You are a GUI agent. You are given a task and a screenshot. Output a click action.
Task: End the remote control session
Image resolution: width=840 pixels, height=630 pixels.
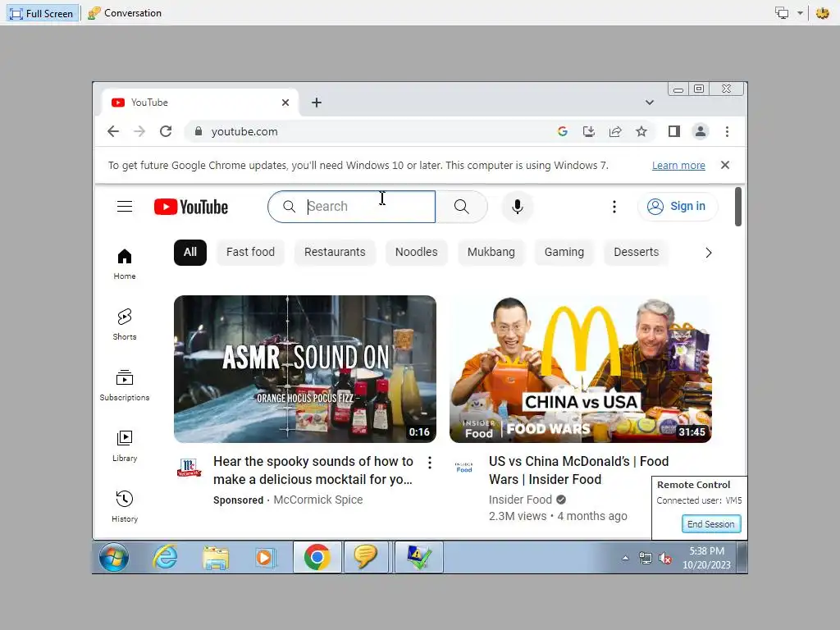coord(711,524)
